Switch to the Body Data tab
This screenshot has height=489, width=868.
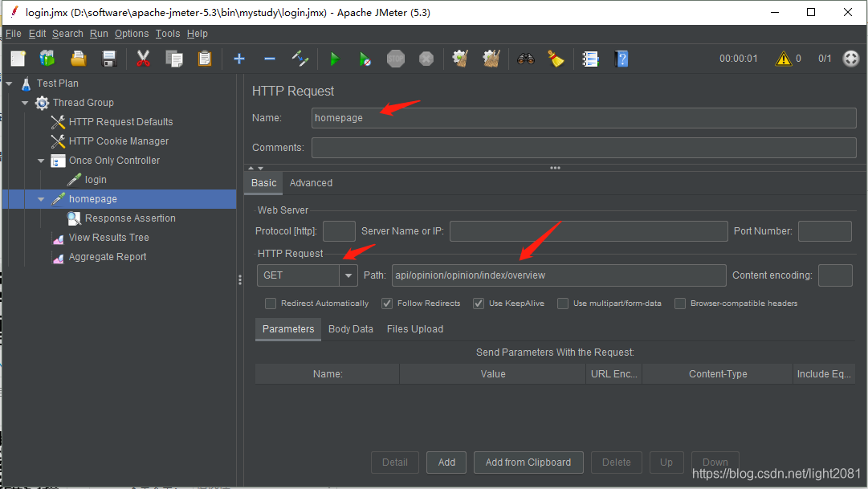tap(350, 329)
